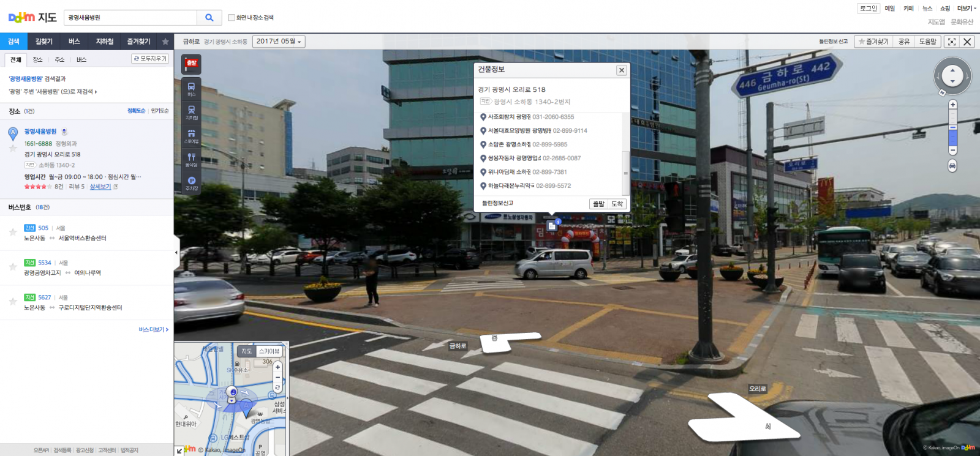Show subway stations in roadview
The width and height of the screenshot is (980, 456).
[192, 112]
